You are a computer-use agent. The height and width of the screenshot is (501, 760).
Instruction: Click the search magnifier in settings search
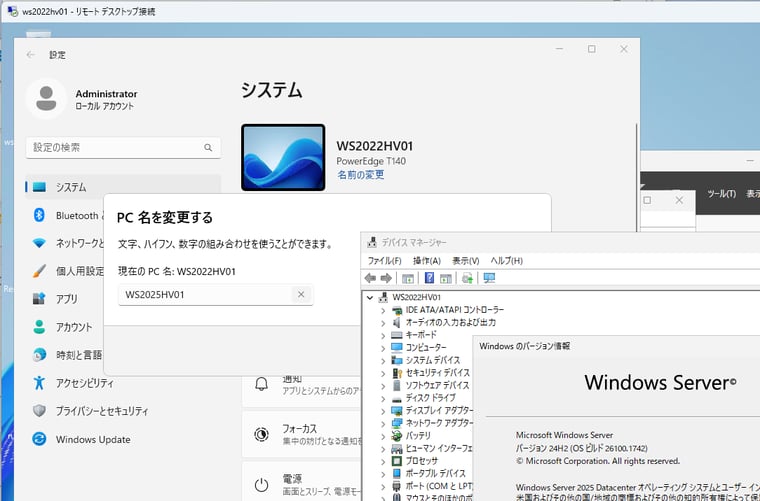(208, 147)
